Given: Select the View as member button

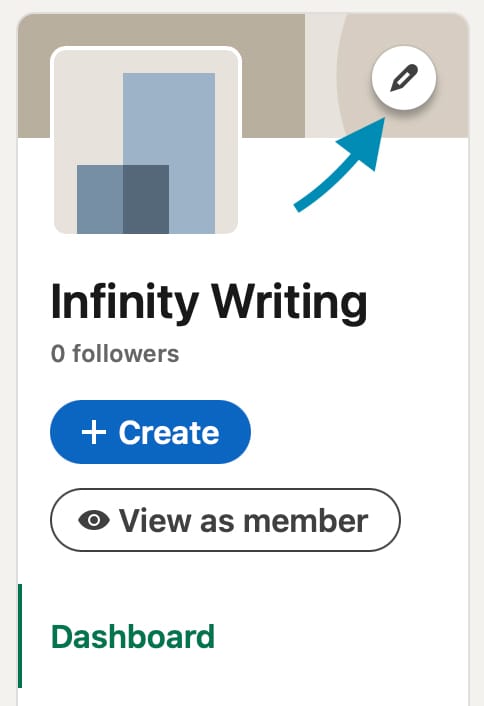Looking at the screenshot, I should point(225,520).
